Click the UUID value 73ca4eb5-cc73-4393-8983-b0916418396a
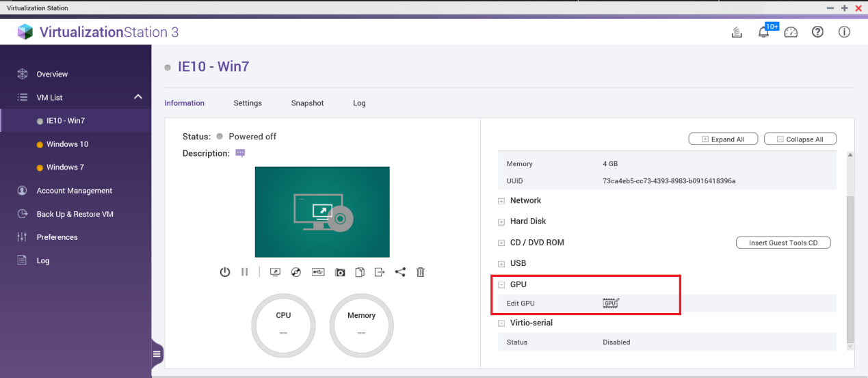Image resolution: width=868 pixels, height=378 pixels. tap(669, 181)
